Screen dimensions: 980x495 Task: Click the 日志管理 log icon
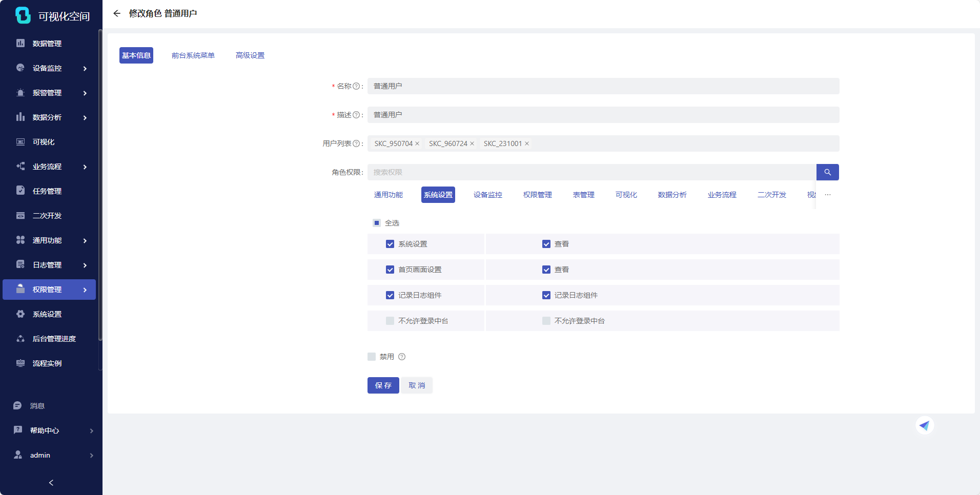coord(21,264)
